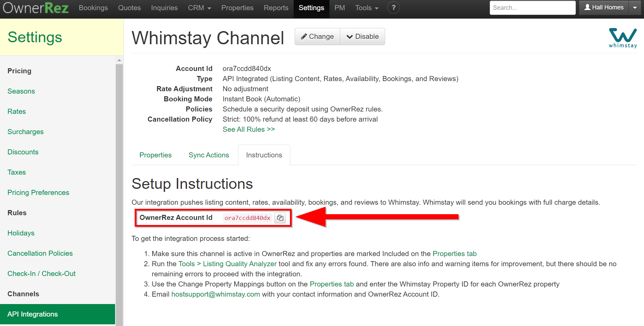644x326 pixels.
Task: Click the OwnerRez logo
Action: click(x=35, y=8)
